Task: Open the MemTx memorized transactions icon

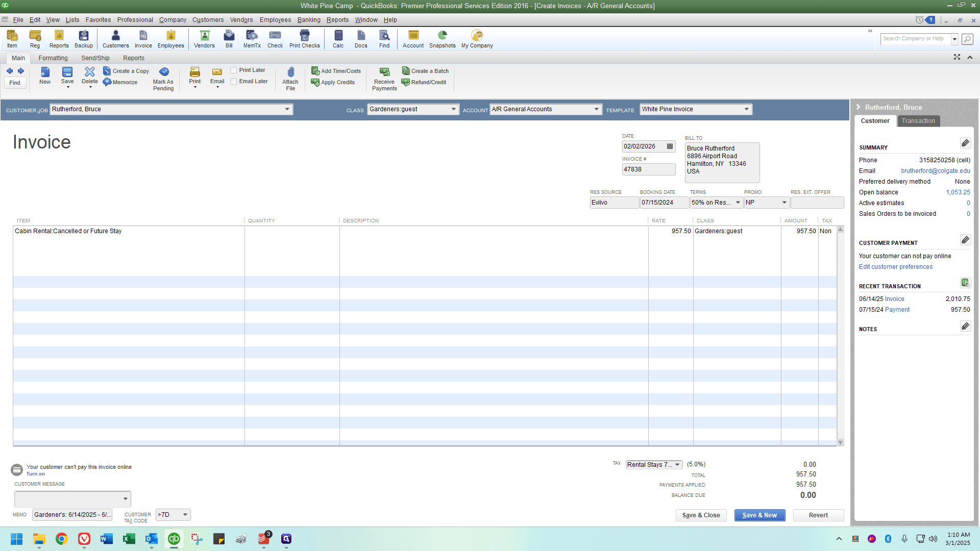Action: (x=252, y=39)
